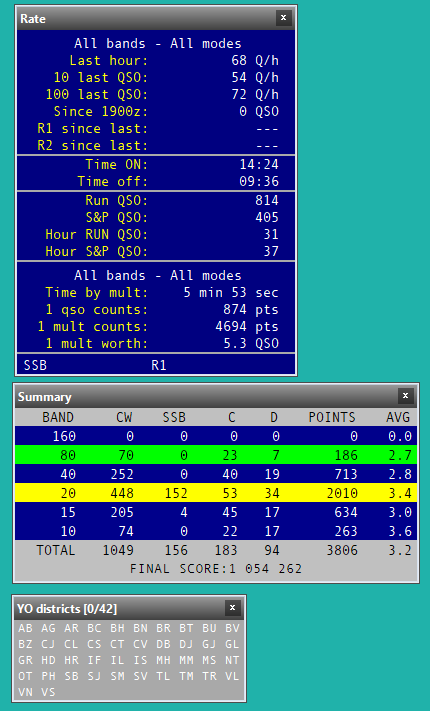Screen dimensions: 430x711
Task: Click the Summary window title bar
Action: pyautogui.click(x=216, y=397)
